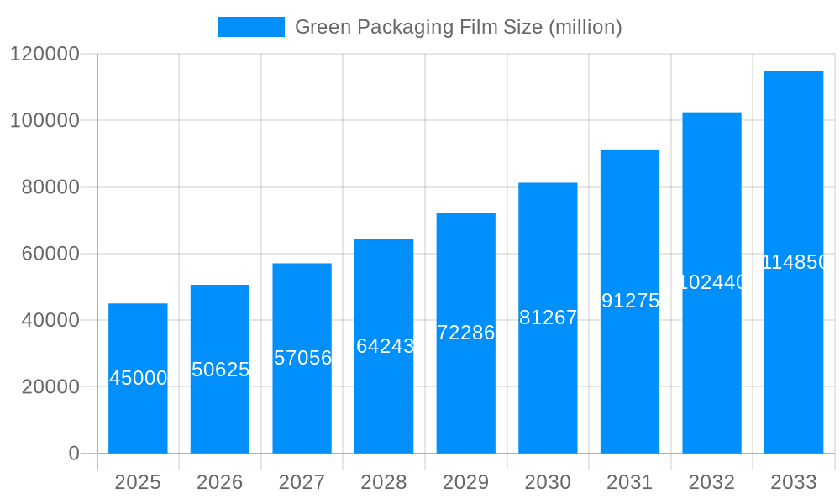Image resolution: width=840 pixels, height=504 pixels.
Task: Select the Green Packaging Film Size legend label
Action: pyautogui.click(x=458, y=26)
